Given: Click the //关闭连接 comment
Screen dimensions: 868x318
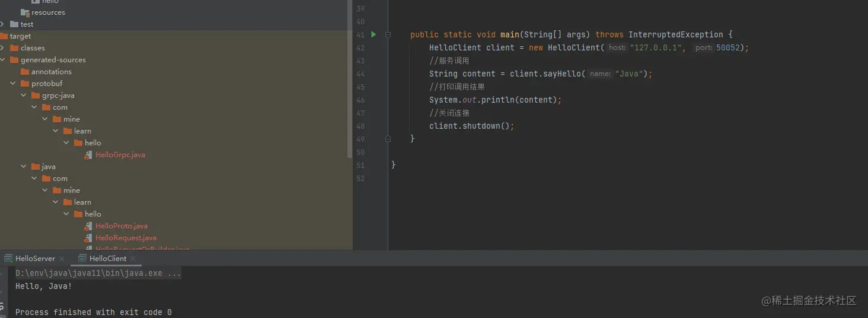Looking at the screenshot, I should [449, 113].
